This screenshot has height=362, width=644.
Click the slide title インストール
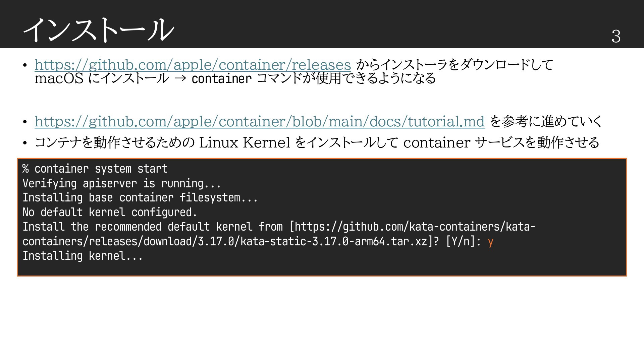(99, 29)
